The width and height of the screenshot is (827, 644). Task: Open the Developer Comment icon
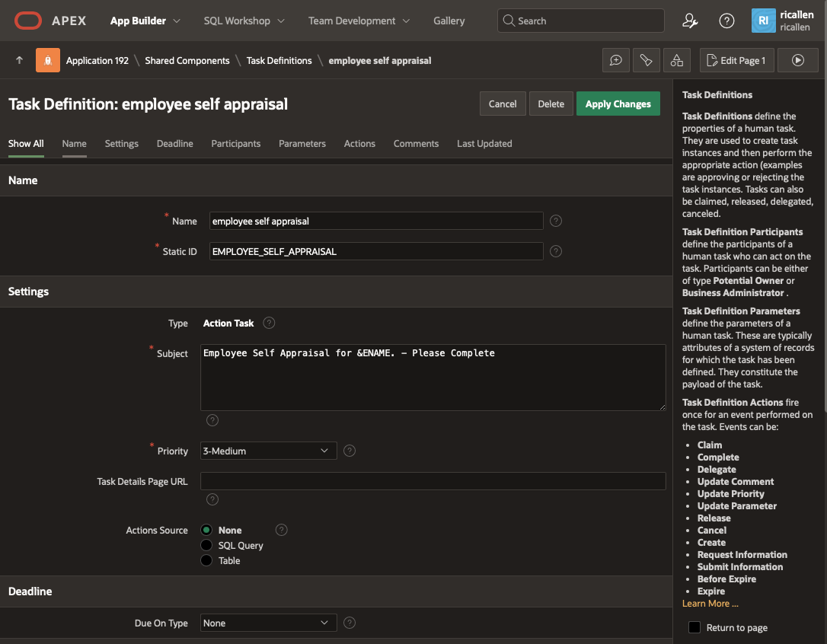point(615,61)
